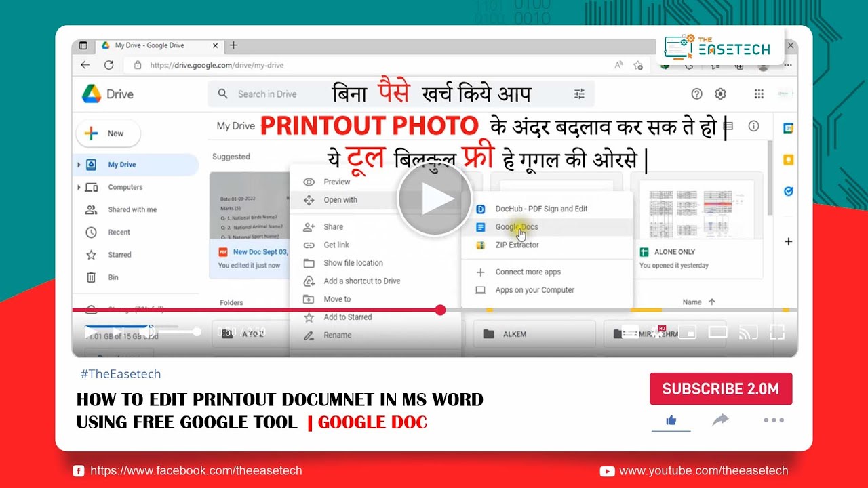
Task: Open the tab actions menu icon
Action: pos(83,45)
